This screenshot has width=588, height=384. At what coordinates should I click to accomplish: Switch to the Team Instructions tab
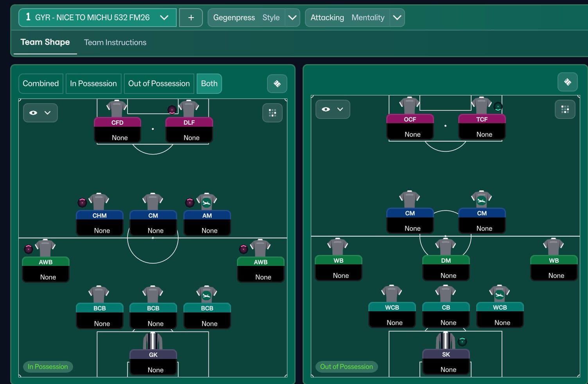[x=115, y=42]
